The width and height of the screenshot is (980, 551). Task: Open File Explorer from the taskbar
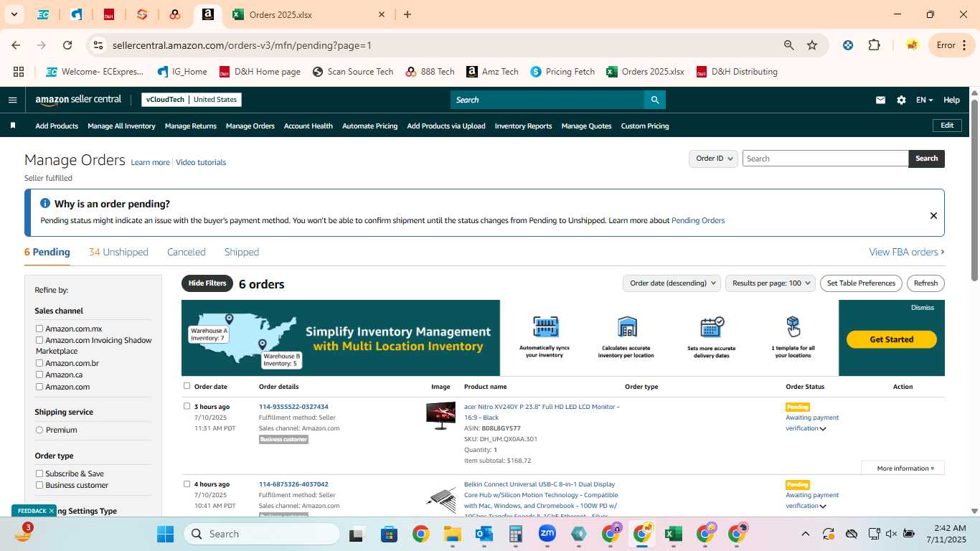(452, 534)
